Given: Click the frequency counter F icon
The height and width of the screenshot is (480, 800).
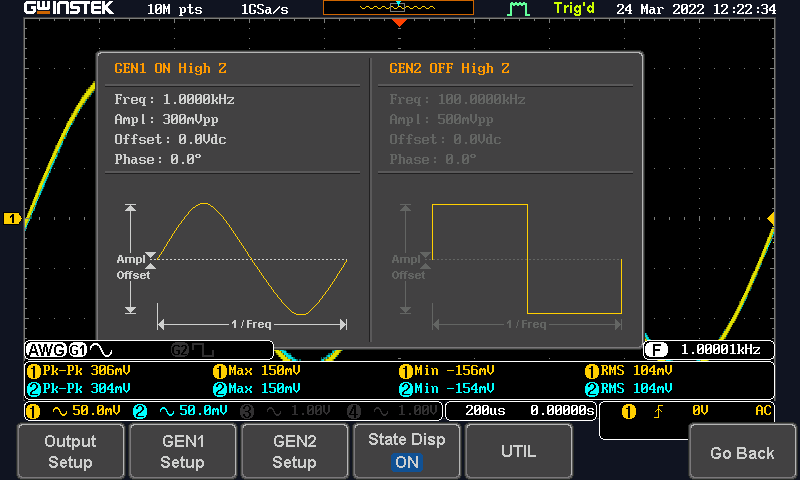Looking at the screenshot, I should tap(656, 350).
